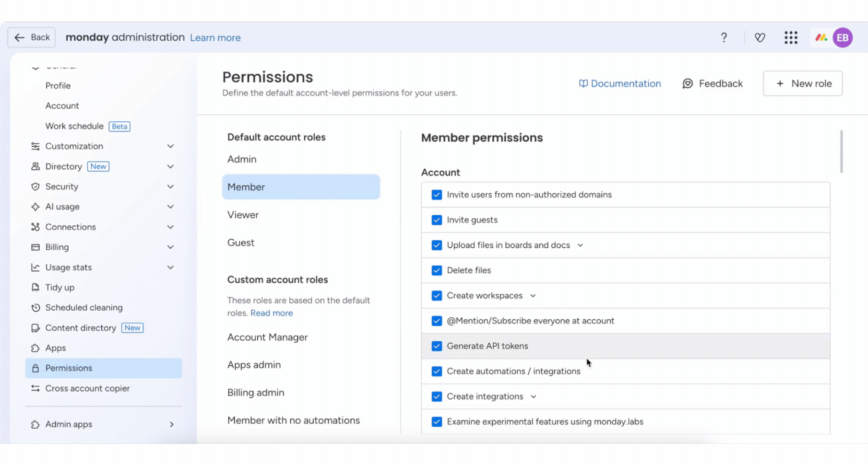Click the permissions panel vertical scrollbar
This screenshot has width=868, height=465.
[x=841, y=151]
